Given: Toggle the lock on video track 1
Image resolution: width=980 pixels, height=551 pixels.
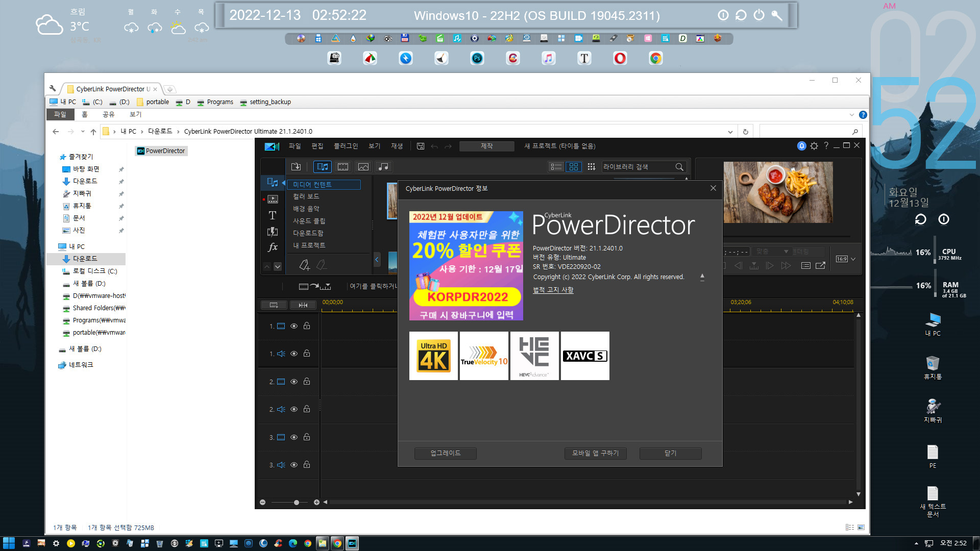Looking at the screenshot, I should point(307,325).
